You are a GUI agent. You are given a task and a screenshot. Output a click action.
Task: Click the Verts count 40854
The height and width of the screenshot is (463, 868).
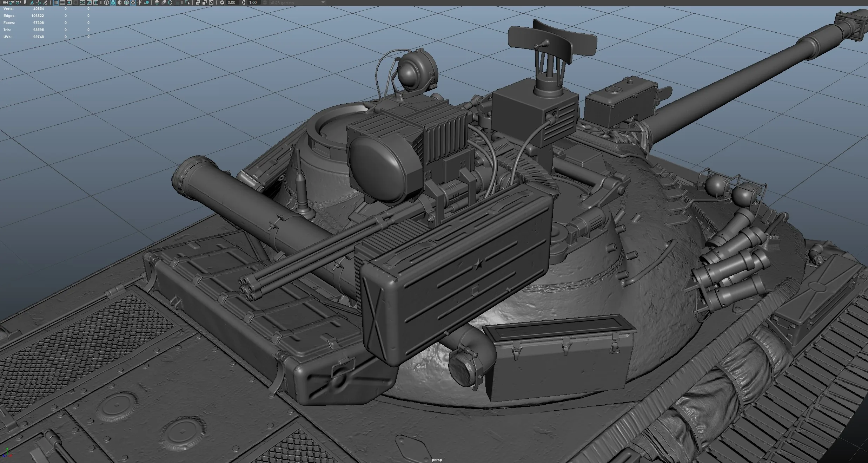point(39,9)
